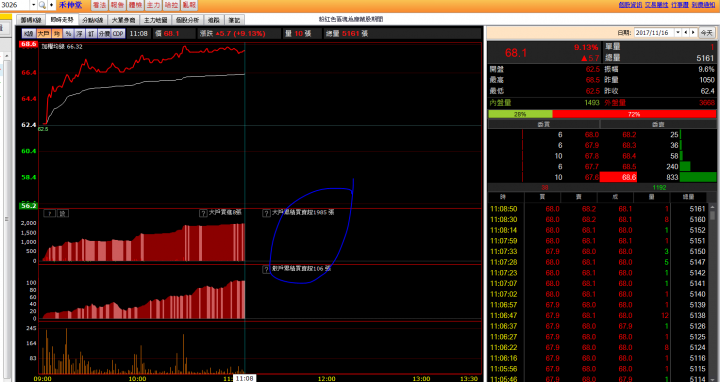Screen dimensions: 720x382
Task: Toggle the 均 average line option
Action: (57, 34)
